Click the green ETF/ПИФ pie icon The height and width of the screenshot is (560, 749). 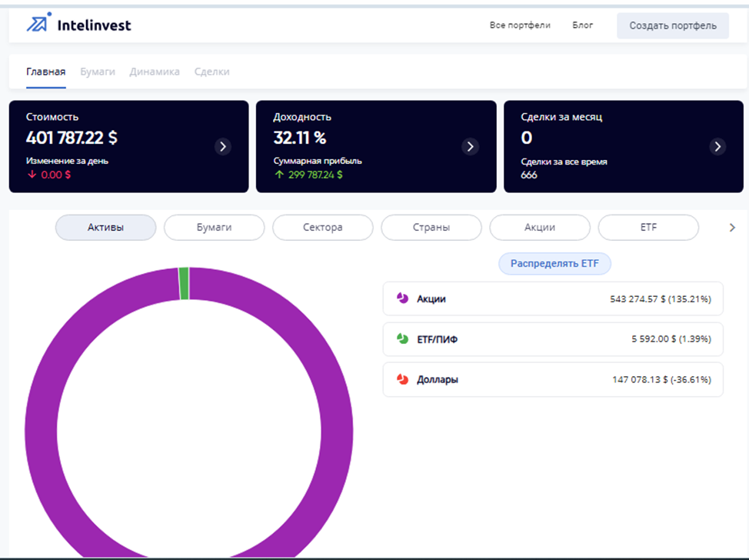(402, 339)
